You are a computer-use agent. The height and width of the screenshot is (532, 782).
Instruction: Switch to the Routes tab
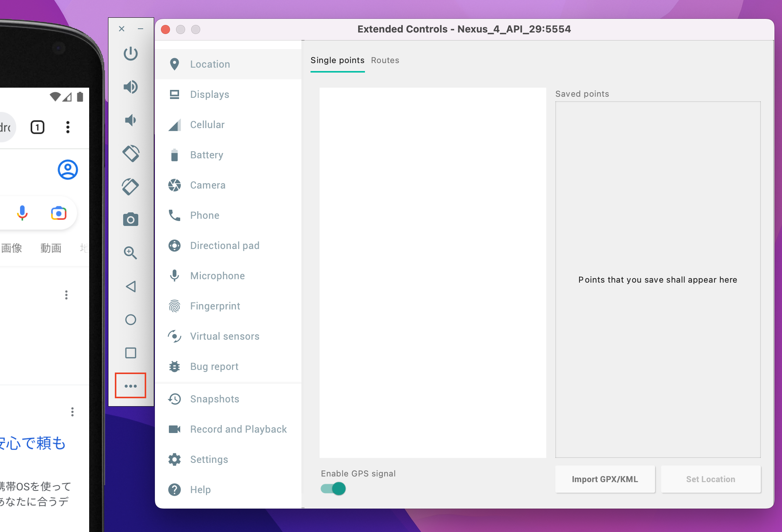pyautogui.click(x=385, y=60)
